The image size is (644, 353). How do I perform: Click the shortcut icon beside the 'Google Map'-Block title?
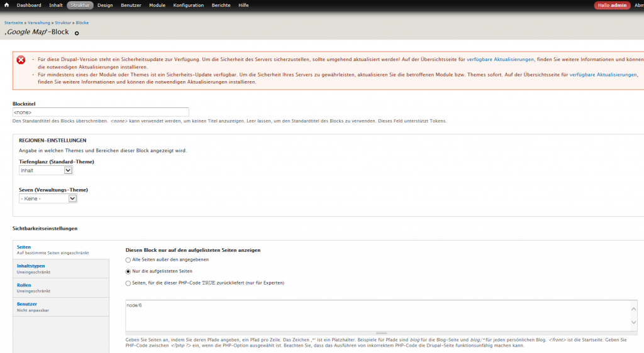[77, 33]
